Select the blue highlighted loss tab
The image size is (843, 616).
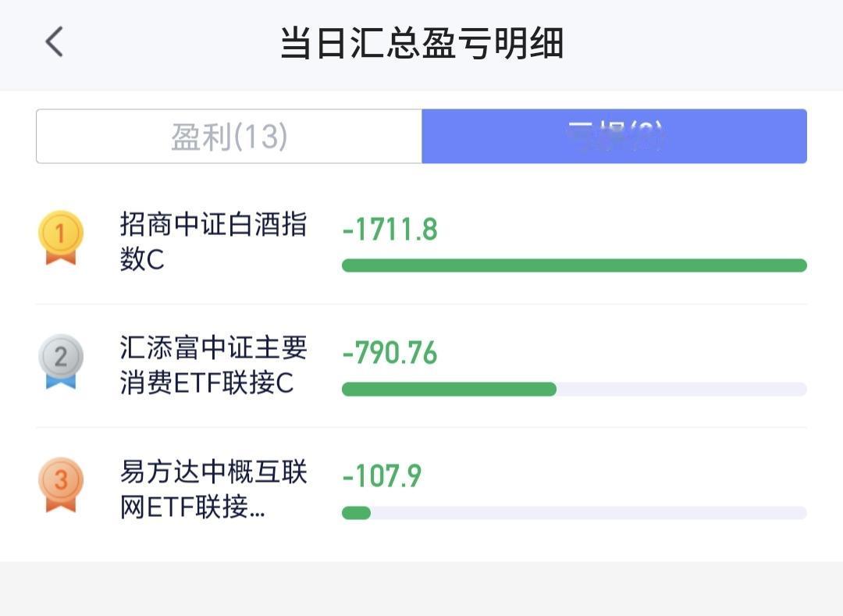coord(614,136)
